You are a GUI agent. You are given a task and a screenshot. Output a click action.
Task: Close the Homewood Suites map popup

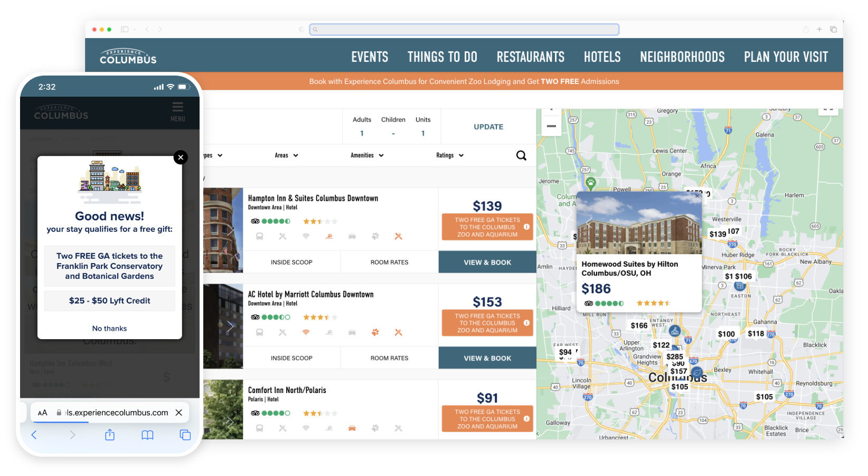[x=697, y=195]
